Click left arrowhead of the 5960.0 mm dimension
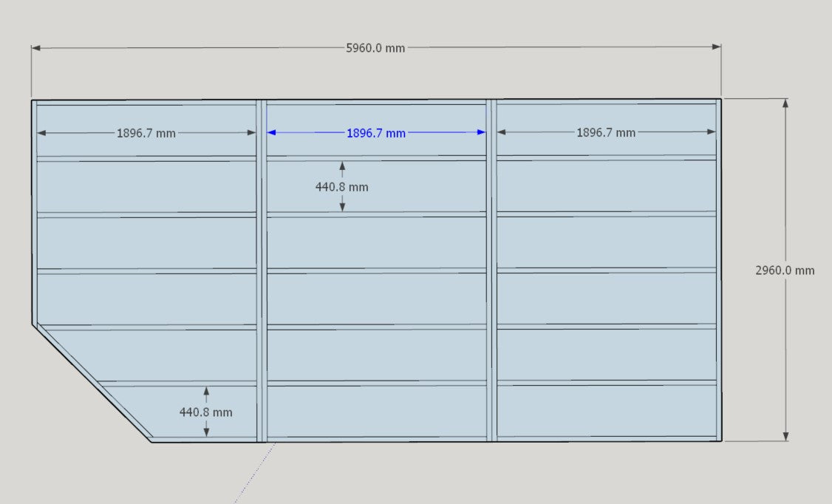832x504 pixels. point(35,47)
